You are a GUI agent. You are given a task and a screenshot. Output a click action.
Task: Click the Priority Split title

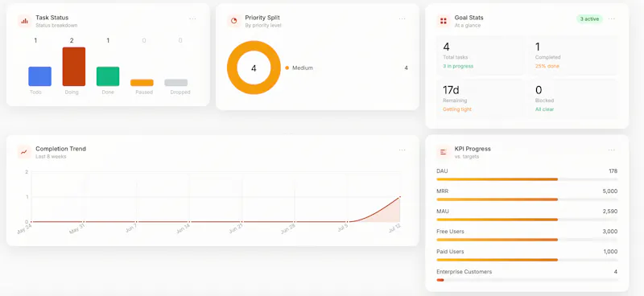pyautogui.click(x=262, y=18)
